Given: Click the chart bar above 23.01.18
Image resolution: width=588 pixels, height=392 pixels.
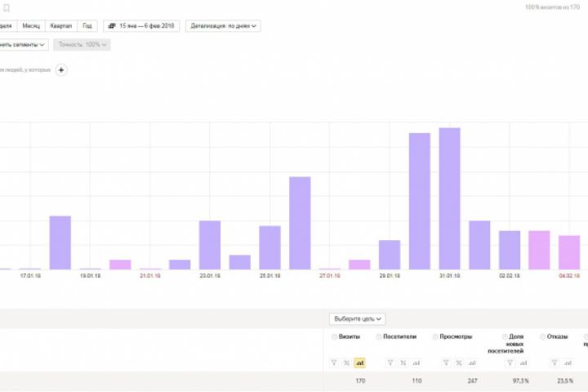Looking at the screenshot, I should point(210,245).
